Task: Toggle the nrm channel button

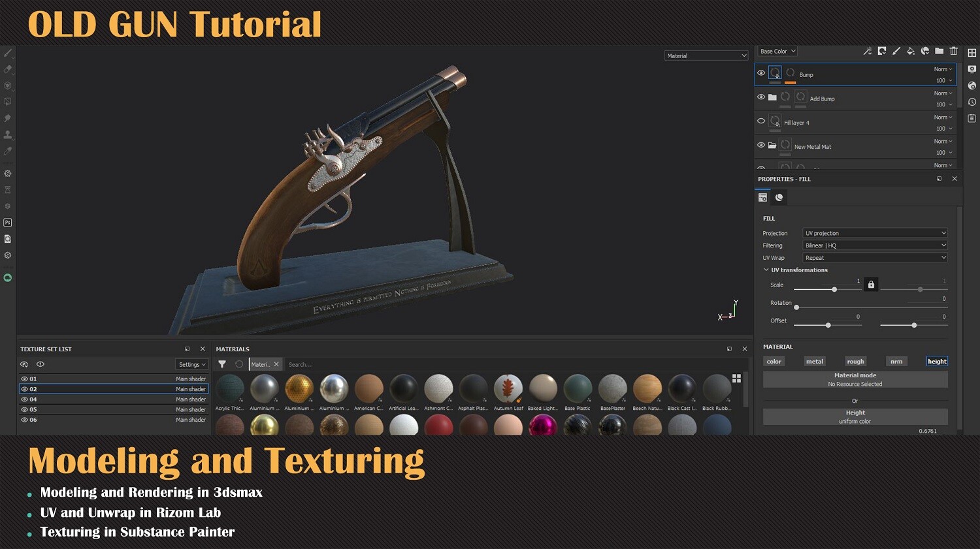Action: point(896,361)
